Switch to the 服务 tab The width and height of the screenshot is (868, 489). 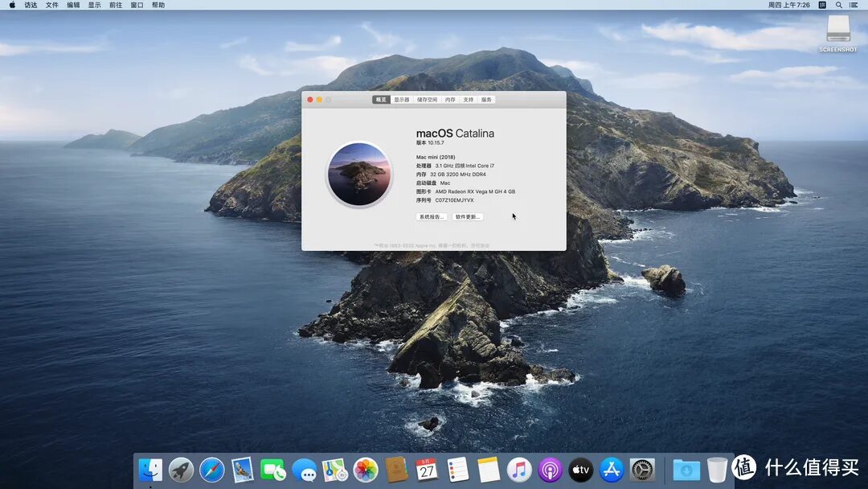486,100
